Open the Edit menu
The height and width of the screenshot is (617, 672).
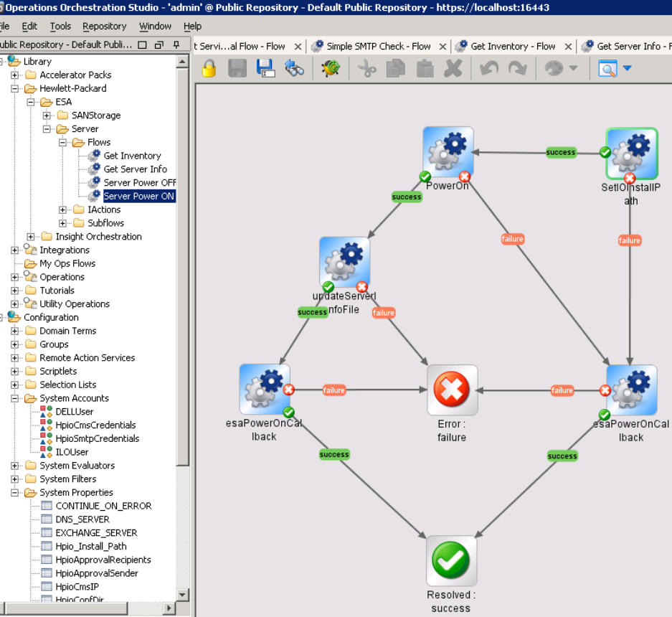point(29,26)
